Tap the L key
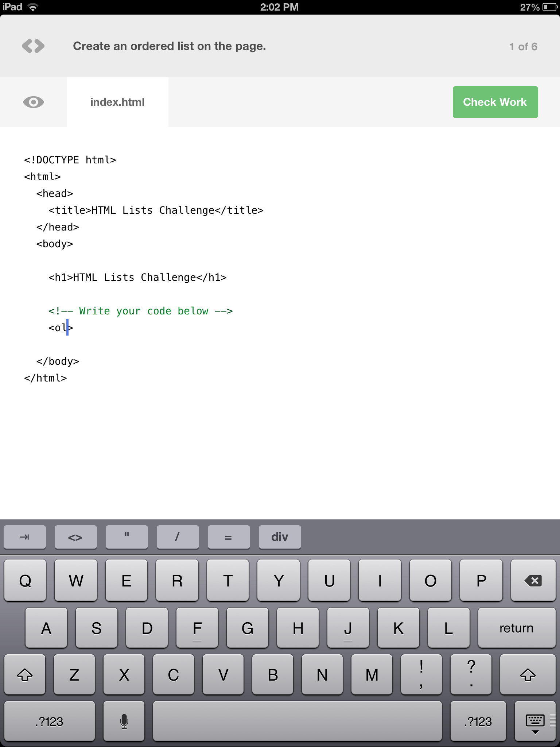This screenshot has width=560, height=747. (448, 628)
